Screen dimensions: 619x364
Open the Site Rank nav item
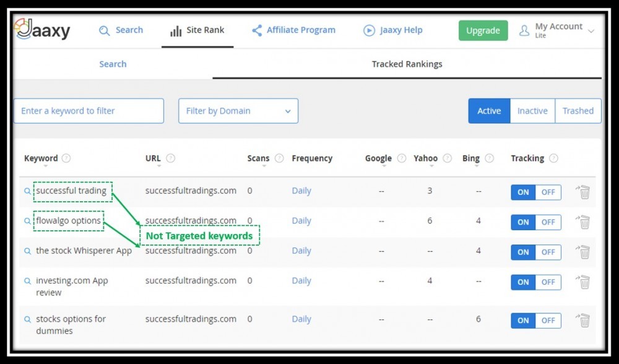pyautogui.click(x=197, y=30)
